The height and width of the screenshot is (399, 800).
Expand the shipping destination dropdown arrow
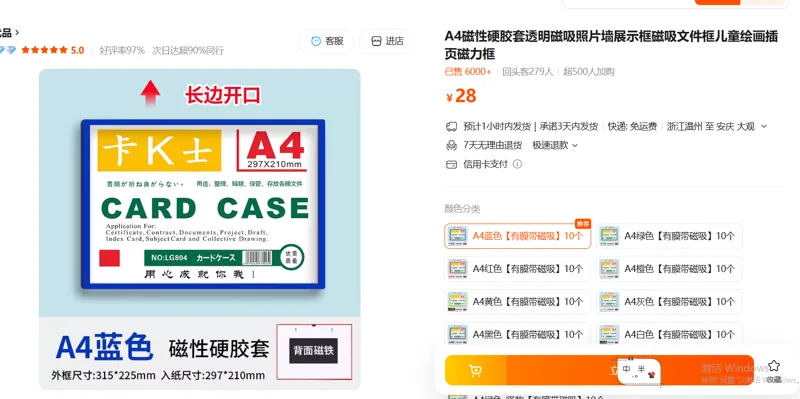[764, 127]
